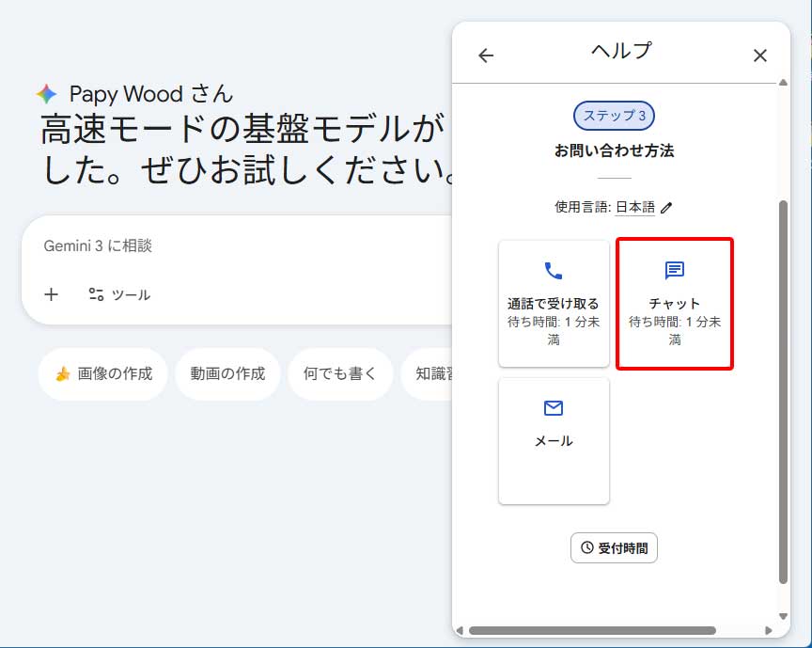The width and height of the screenshot is (812, 648).
Task: Click the 画像の作成 suggestion chip
Action: (102, 373)
